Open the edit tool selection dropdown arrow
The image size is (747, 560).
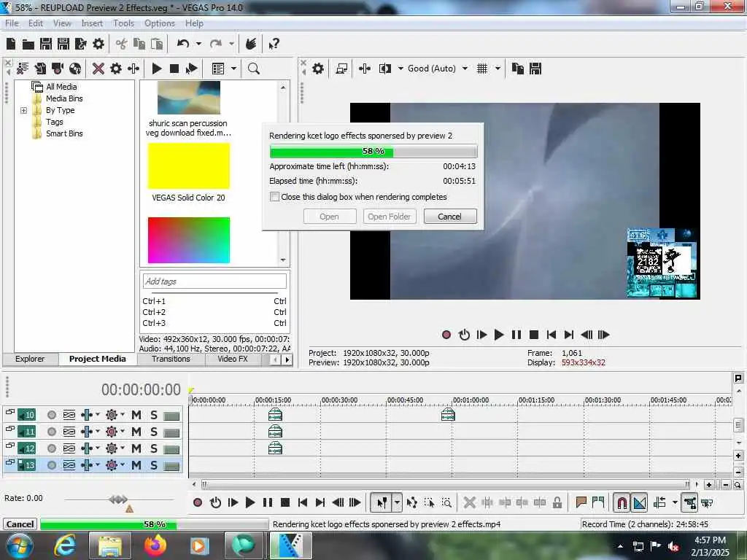coord(398,502)
